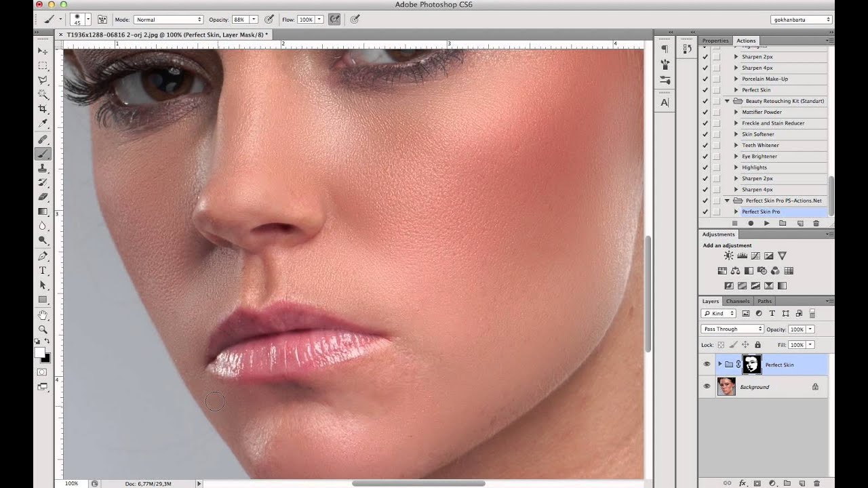
Task: Click the horizontal canvas scrollbar
Action: (418, 483)
